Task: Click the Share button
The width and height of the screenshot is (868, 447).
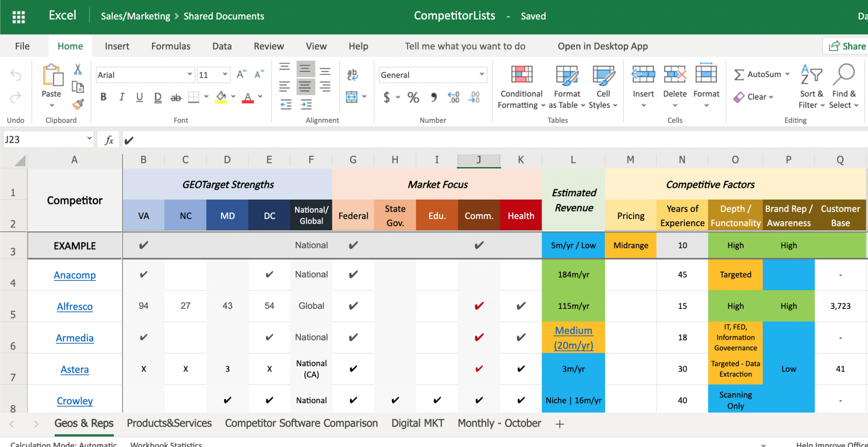Action: 847,46
